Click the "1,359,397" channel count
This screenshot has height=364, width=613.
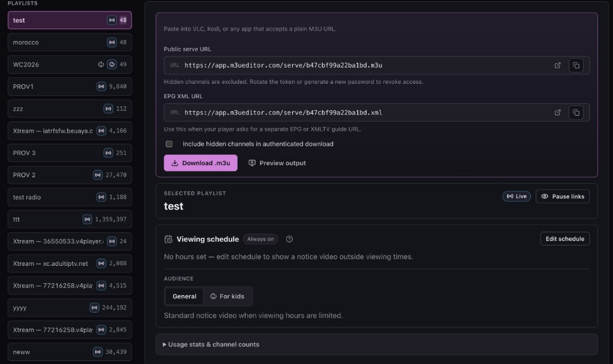(x=111, y=219)
